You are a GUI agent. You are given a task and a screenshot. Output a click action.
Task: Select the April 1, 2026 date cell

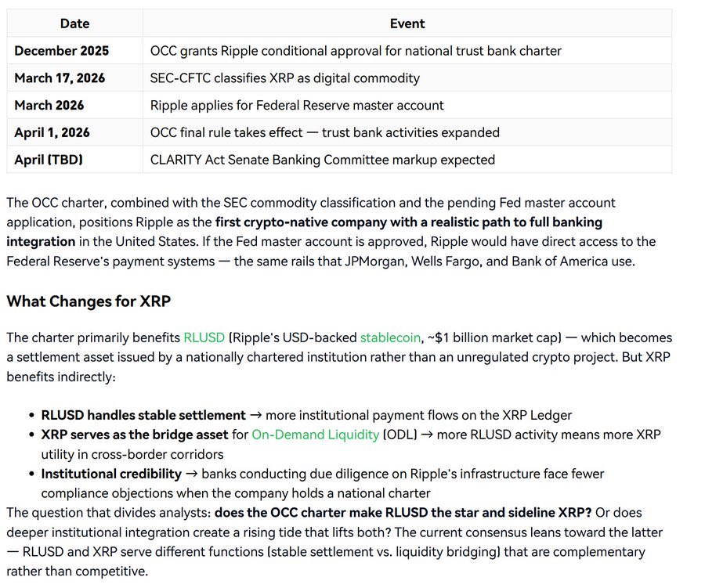pos(53,132)
